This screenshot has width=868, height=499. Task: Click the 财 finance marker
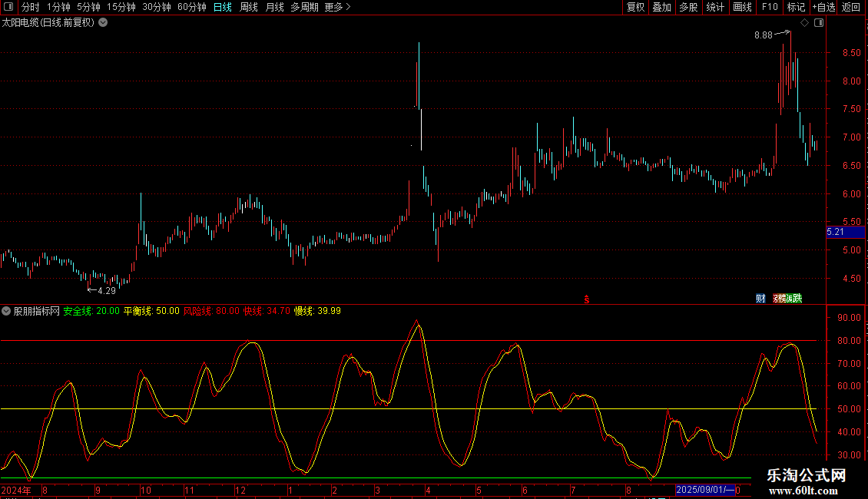click(x=760, y=298)
